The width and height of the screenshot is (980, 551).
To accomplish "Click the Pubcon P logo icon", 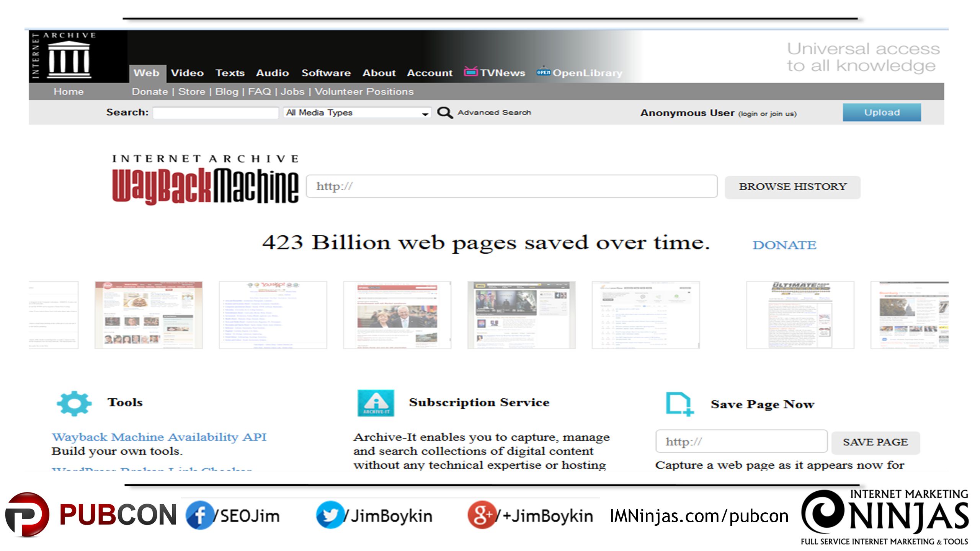I will 27,515.
